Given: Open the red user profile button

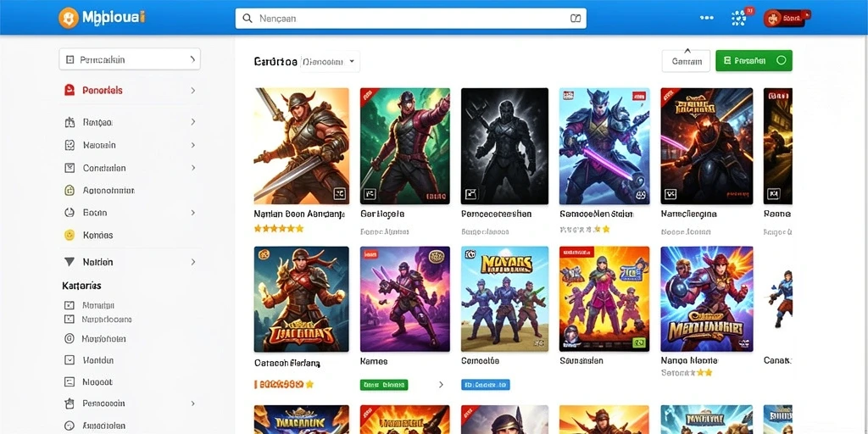Looking at the screenshot, I should click(784, 19).
